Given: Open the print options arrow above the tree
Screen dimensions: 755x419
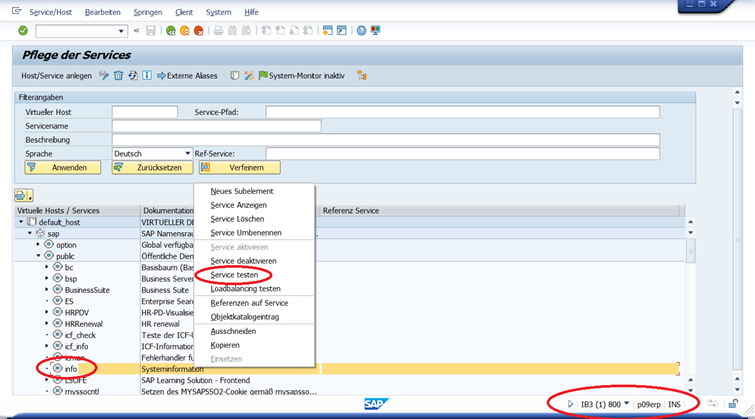Looking at the screenshot, I should point(30,196).
